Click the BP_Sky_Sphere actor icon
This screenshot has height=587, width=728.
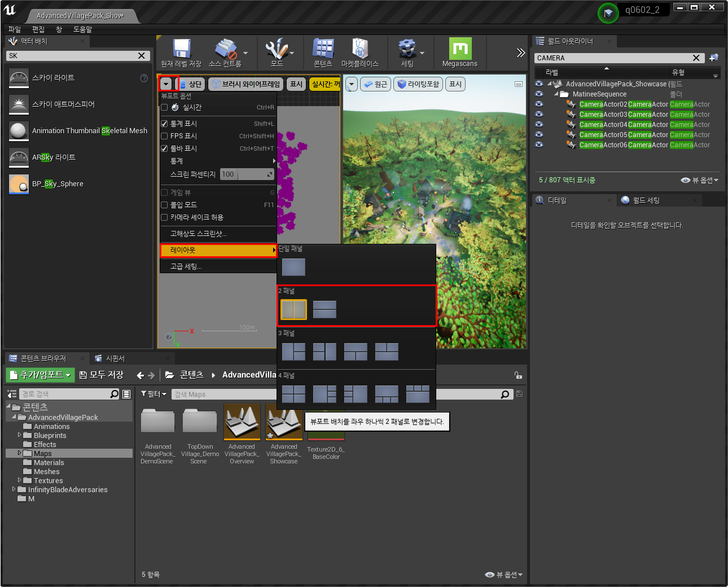[19, 184]
